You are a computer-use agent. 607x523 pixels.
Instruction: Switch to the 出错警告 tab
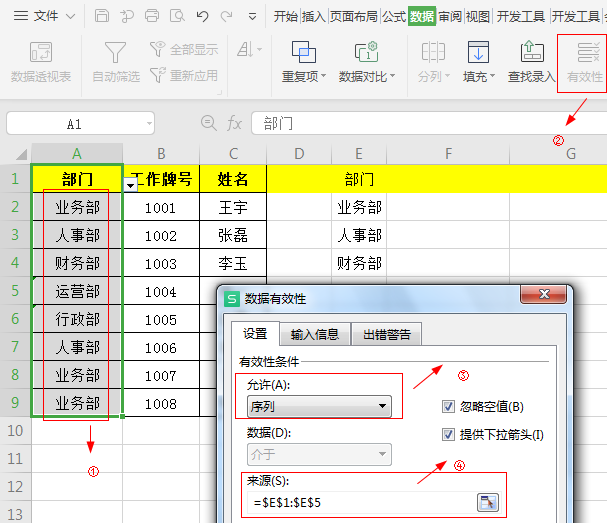coord(386,334)
